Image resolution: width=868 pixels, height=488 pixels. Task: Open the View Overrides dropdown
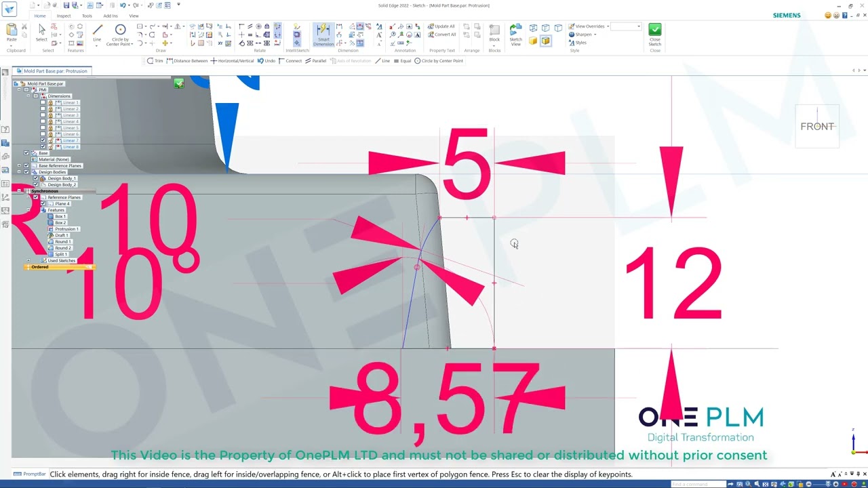tap(608, 26)
